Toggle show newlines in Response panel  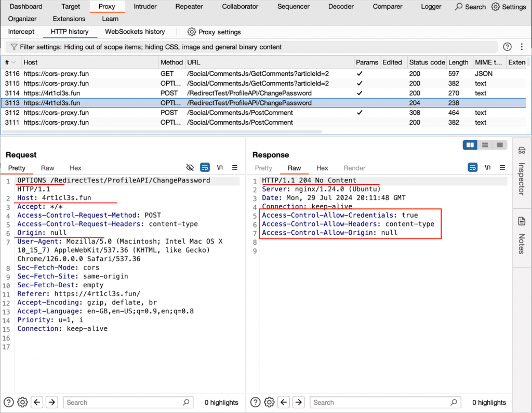(x=487, y=167)
